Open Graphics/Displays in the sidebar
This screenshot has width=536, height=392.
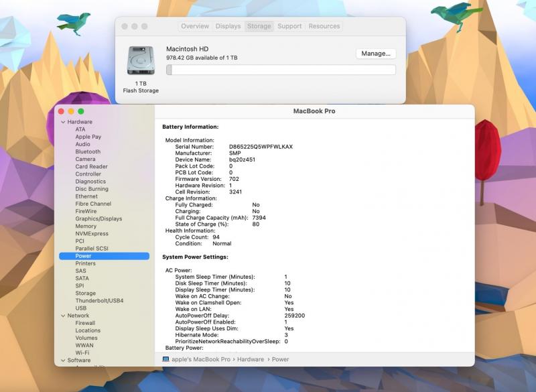click(98, 218)
